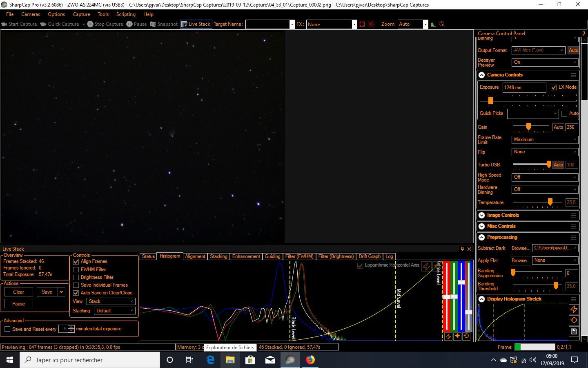The width and height of the screenshot is (588, 368).
Task: Toggle the LX Mode checkbox
Action: 554,87
